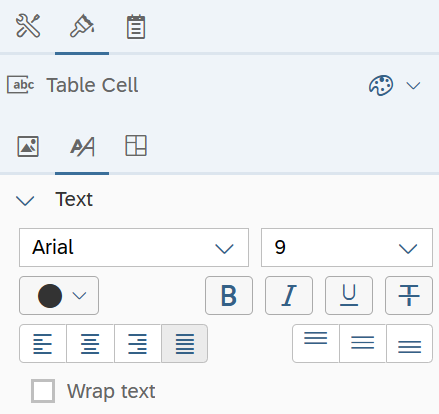Toggle bold formatting
The width and height of the screenshot is (439, 414).
229,295
